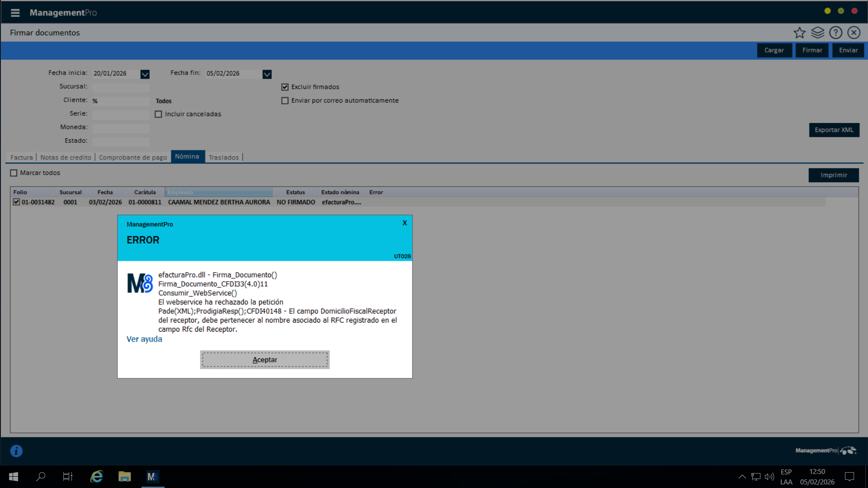Mark screen as favorite with star icon
Screen dimensions: 868x488
(x=799, y=33)
